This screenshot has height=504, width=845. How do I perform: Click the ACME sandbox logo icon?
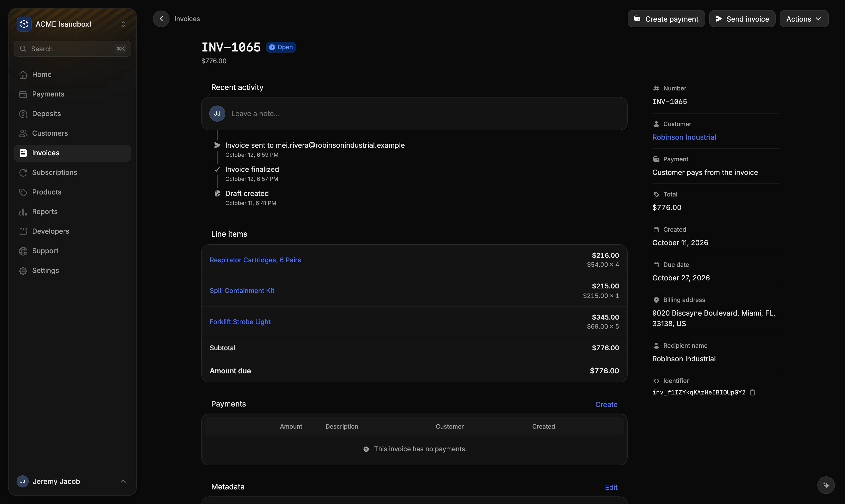[x=24, y=24]
